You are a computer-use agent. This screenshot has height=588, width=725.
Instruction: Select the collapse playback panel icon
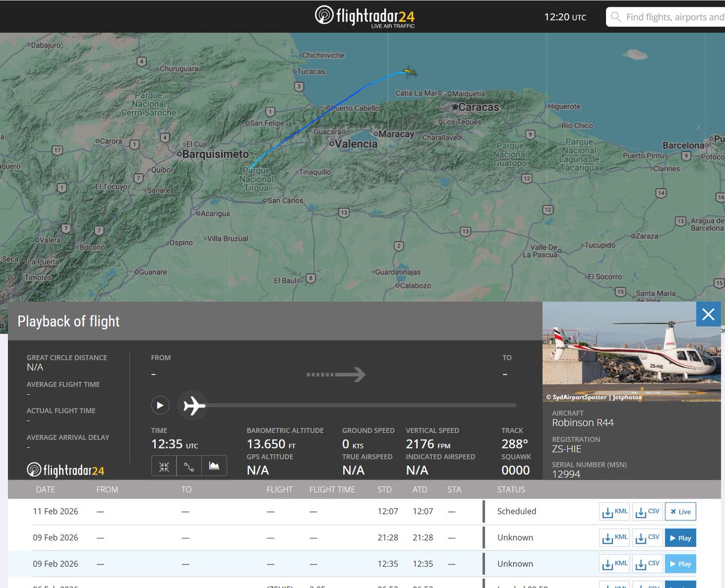coord(163,465)
